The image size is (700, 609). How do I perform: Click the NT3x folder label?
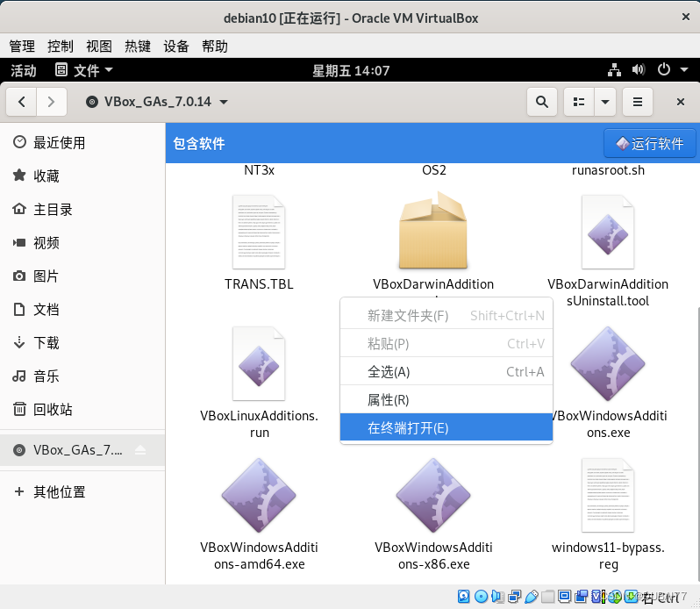click(x=259, y=170)
